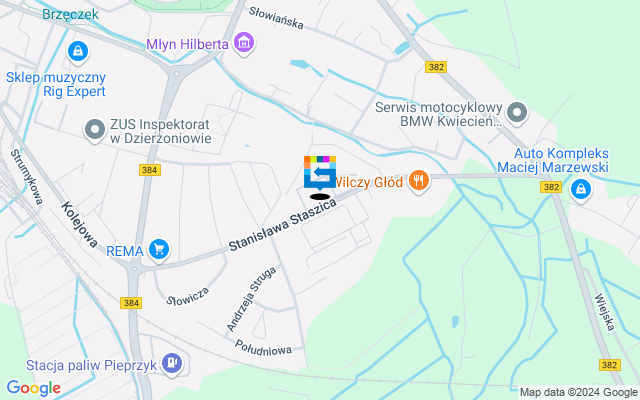Open the Google logo link
Screen dimensions: 640x400
[33, 388]
